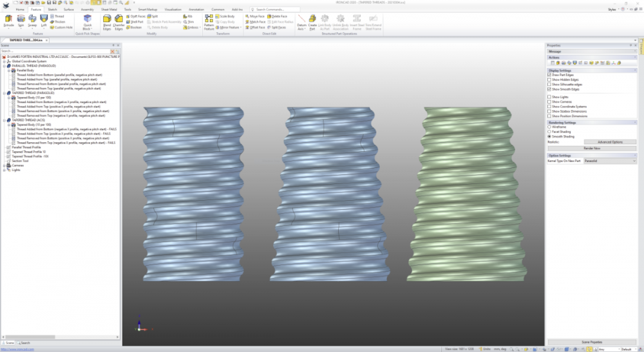This screenshot has height=352, width=644.
Task: Click in the Search Commands field
Action: 274,10
